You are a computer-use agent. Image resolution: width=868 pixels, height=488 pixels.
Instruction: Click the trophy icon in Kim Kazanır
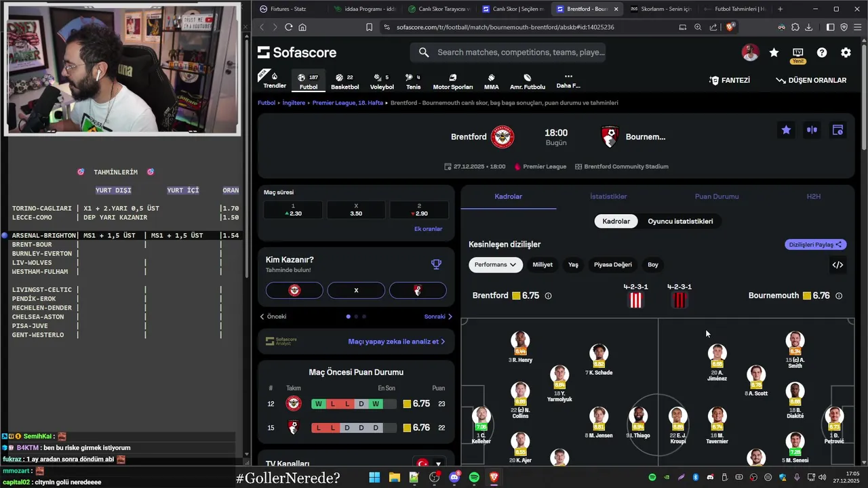tap(436, 264)
